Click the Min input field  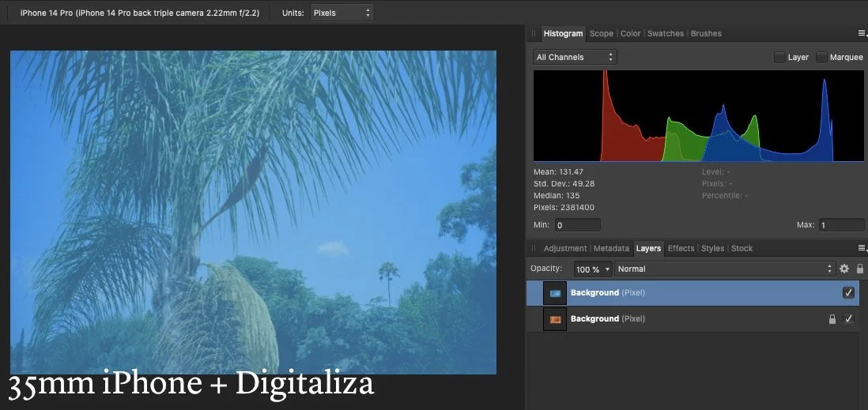point(577,225)
